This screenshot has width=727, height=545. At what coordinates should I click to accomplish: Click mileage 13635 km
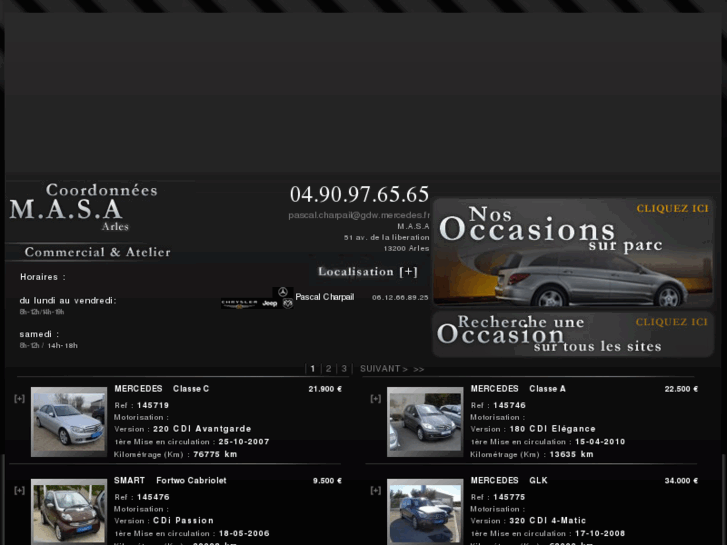pos(571,455)
